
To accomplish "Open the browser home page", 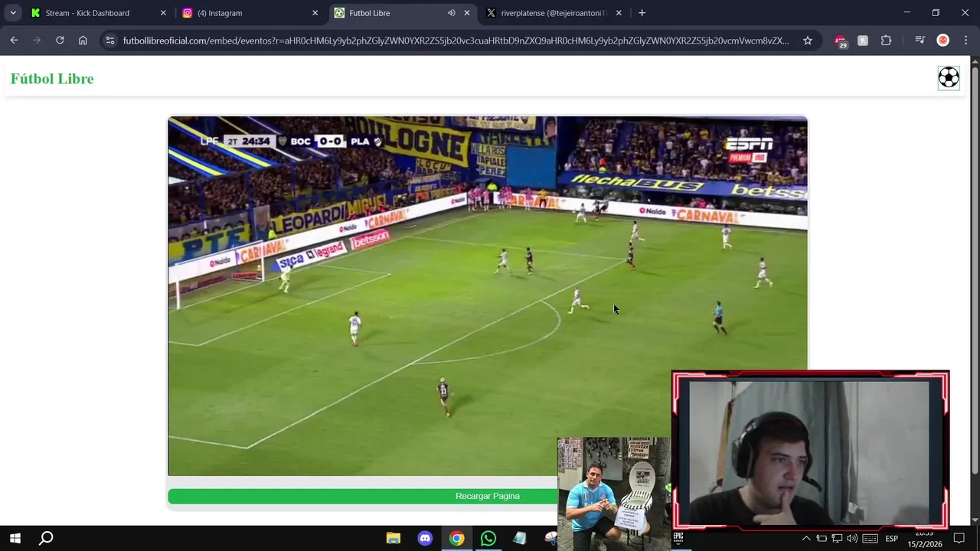I will tap(83, 41).
